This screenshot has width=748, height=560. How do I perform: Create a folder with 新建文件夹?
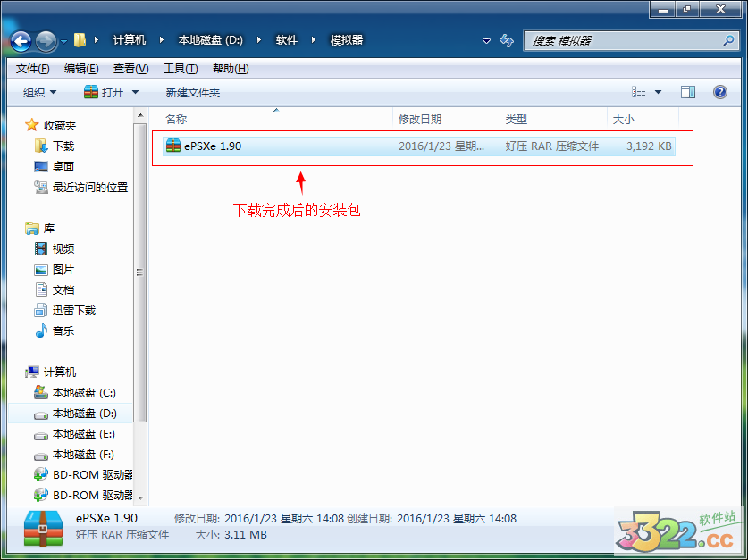[x=193, y=93]
